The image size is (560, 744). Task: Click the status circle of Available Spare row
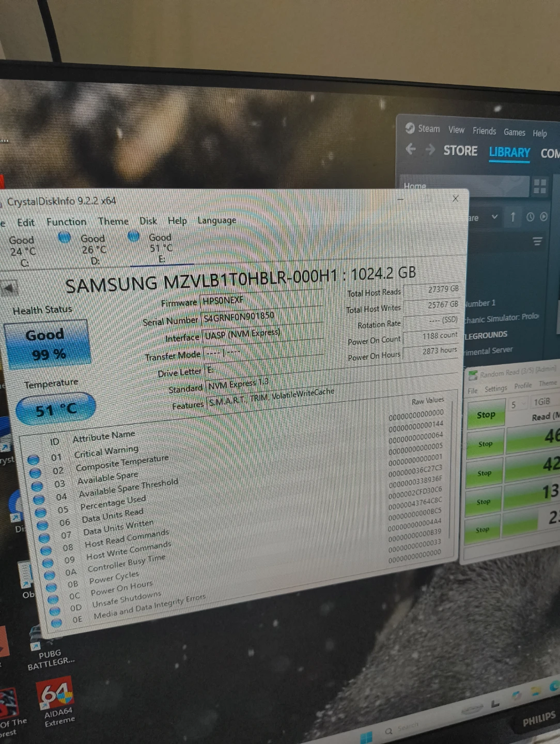coord(37,486)
